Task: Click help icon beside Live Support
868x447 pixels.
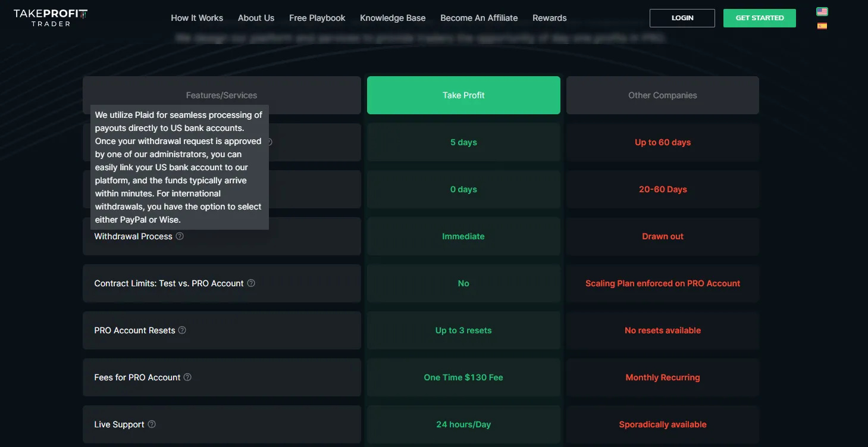Action: [152, 424]
